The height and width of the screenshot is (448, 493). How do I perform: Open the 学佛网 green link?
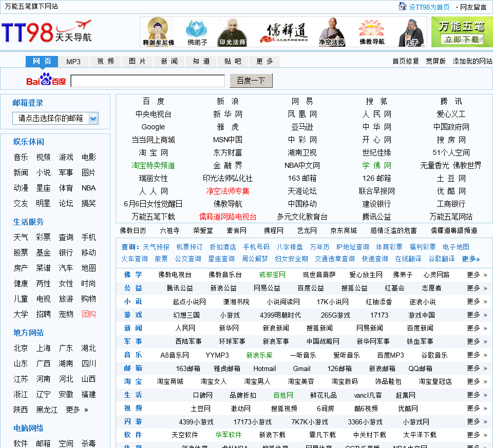tap(376, 165)
